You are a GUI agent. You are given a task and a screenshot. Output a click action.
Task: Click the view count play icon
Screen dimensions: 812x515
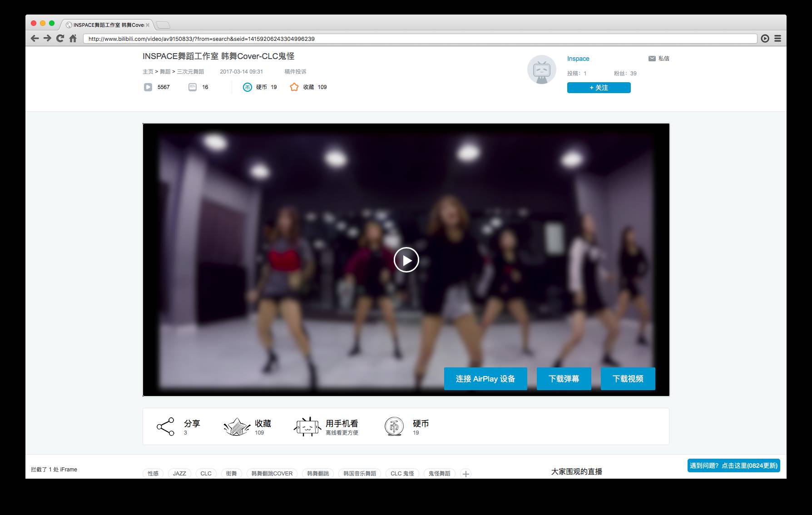tap(148, 87)
